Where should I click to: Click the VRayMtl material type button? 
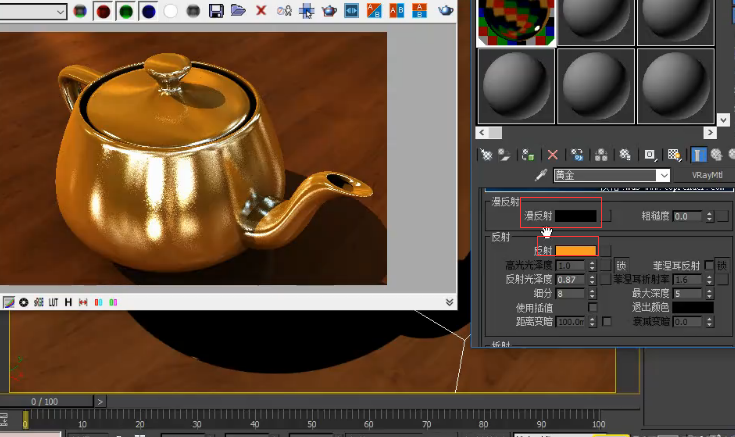tap(707, 175)
